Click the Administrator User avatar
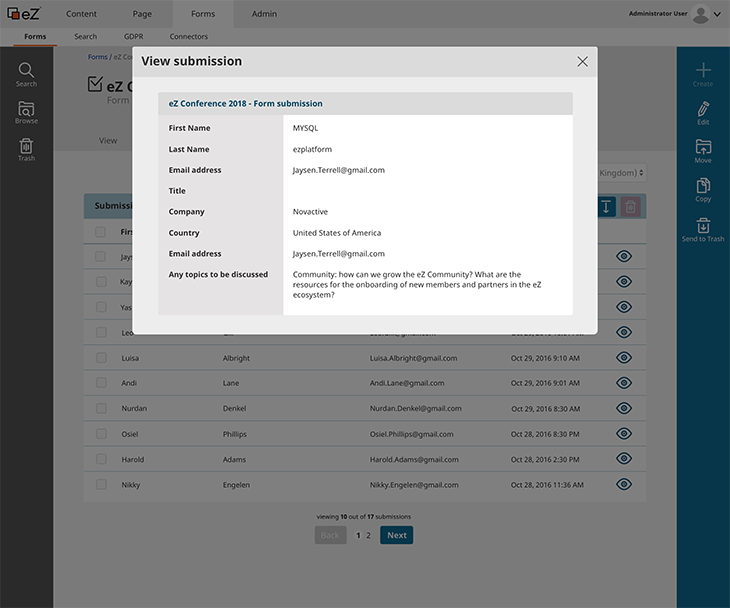Screen dimensions: 730x608 (x=700, y=14)
